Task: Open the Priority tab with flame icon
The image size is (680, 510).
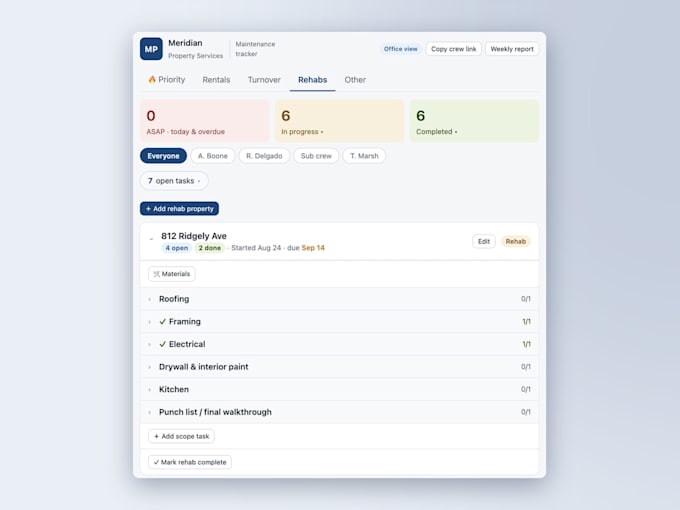Action: [167, 80]
